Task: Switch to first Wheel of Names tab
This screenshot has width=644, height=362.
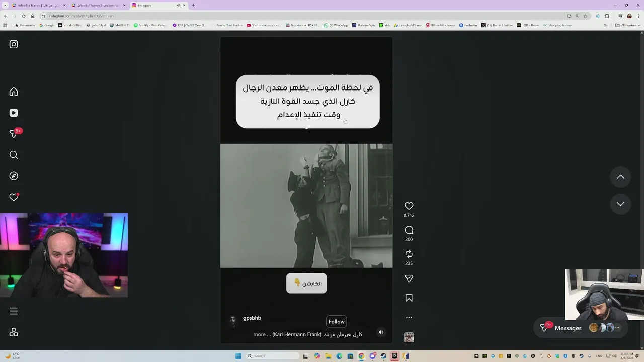Action: coord(39,5)
